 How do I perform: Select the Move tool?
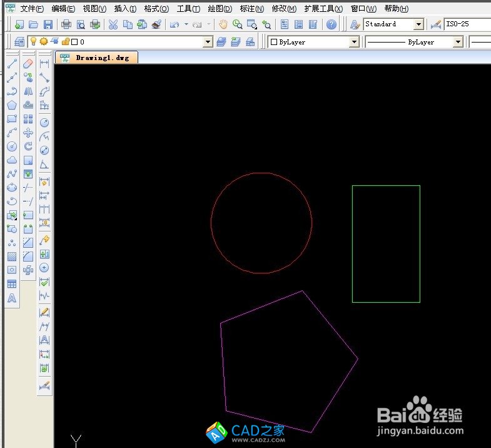[x=28, y=133]
